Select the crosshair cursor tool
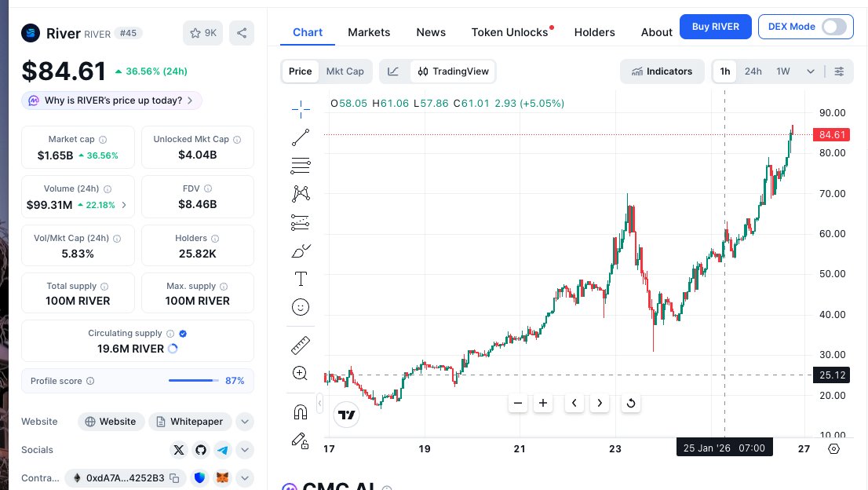This screenshot has width=868, height=490. [301, 109]
